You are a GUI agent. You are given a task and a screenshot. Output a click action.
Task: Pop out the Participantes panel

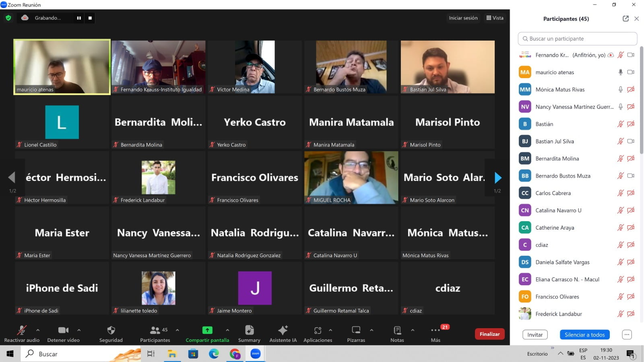pyautogui.click(x=625, y=19)
